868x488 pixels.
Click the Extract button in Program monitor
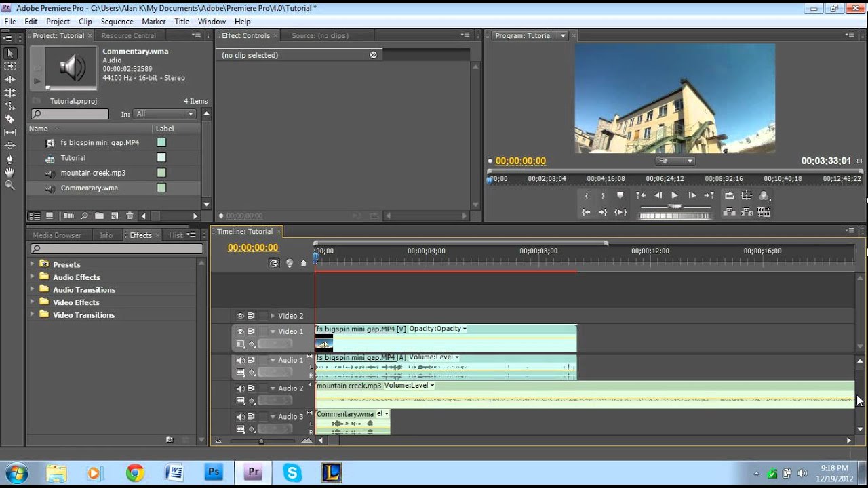[747, 212]
